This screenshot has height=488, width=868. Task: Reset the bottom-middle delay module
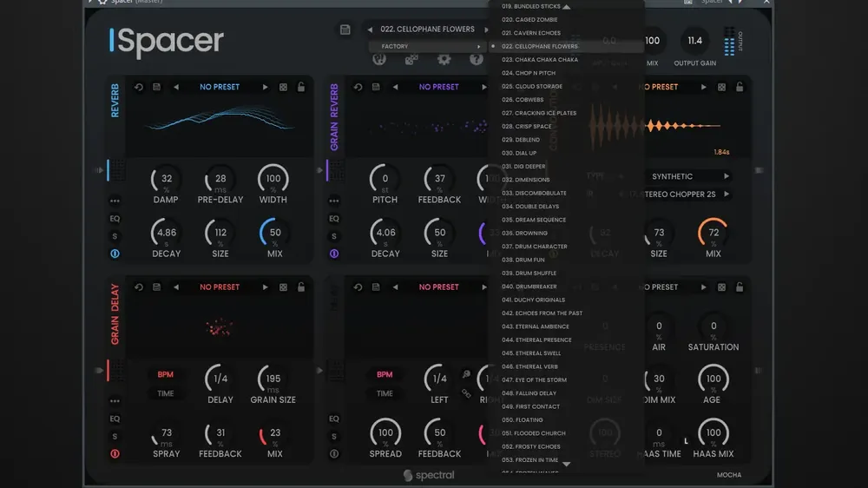[x=358, y=287]
